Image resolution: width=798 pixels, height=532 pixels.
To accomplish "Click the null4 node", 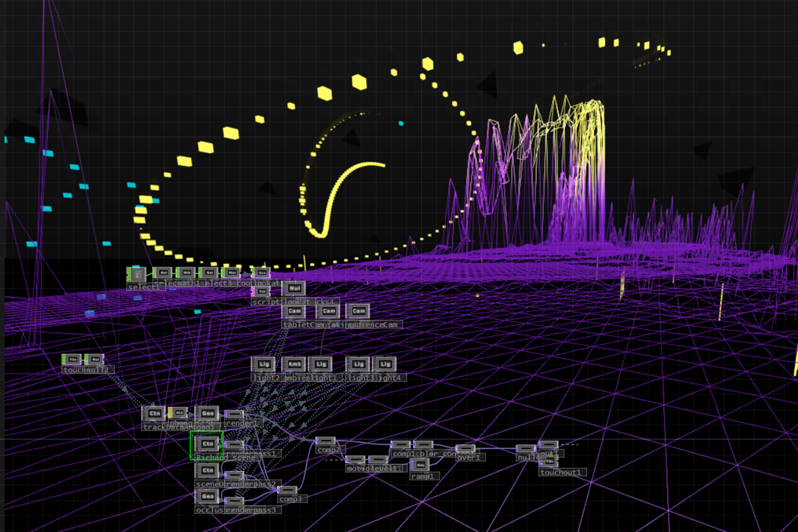I will [526, 449].
